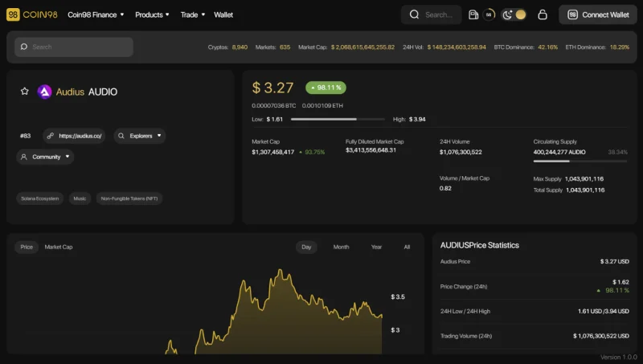Select the All chart range
The height and width of the screenshot is (364, 643).
coord(407,247)
